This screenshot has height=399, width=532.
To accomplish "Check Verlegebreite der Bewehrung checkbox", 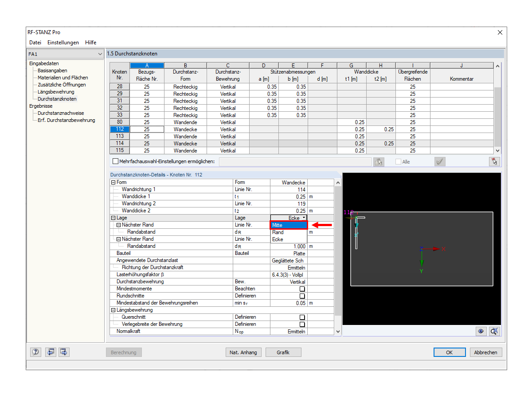I will 302,324.
